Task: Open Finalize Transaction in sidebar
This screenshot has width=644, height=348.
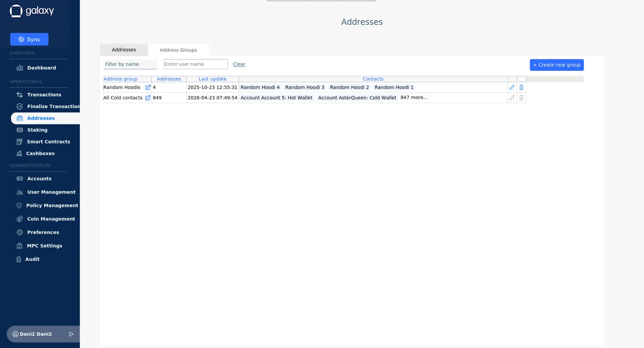Action: (x=48, y=106)
